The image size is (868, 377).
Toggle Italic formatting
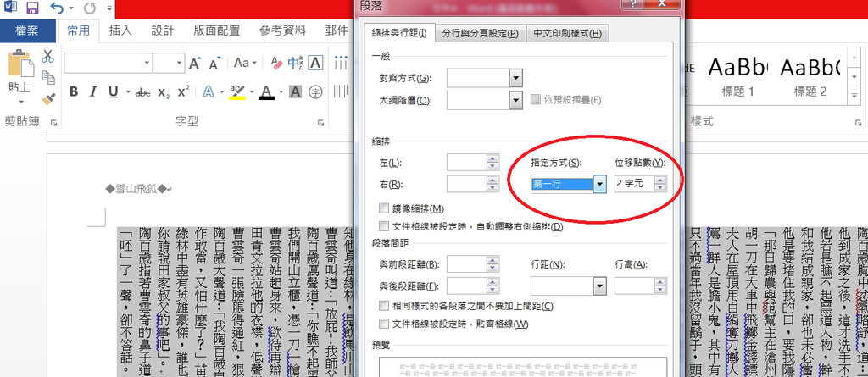point(93,91)
